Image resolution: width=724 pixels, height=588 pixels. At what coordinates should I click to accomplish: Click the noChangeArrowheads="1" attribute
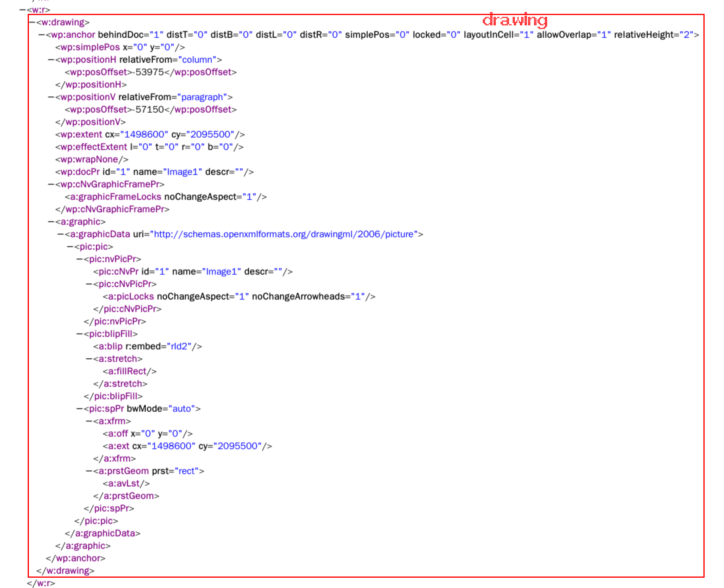click(309, 296)
